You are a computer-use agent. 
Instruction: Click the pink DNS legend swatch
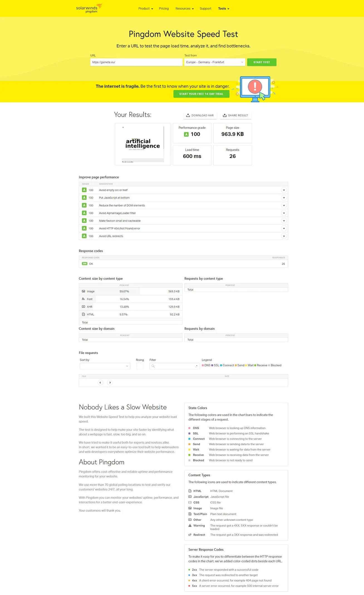click(x=203, y=365)
